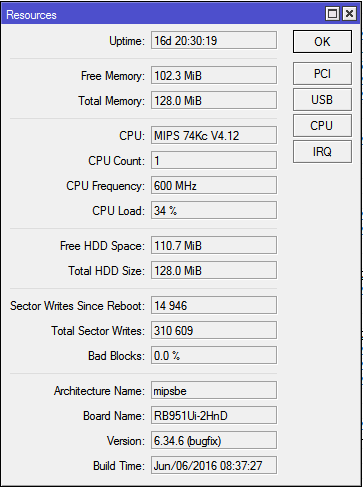Click the Free HDD Space field
This screenshot has height=487, width=363.
tap(214, 245)
